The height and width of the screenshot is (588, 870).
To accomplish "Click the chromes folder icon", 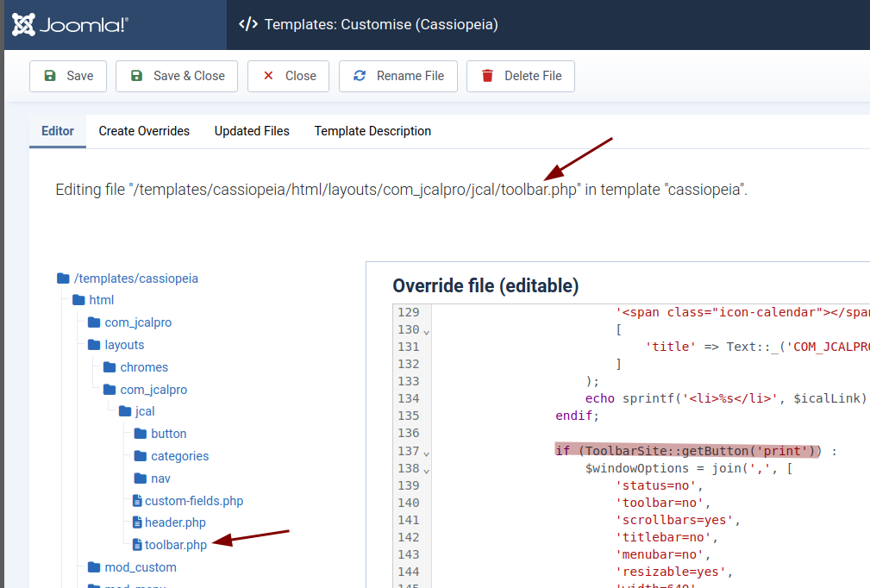I will 110,367.
